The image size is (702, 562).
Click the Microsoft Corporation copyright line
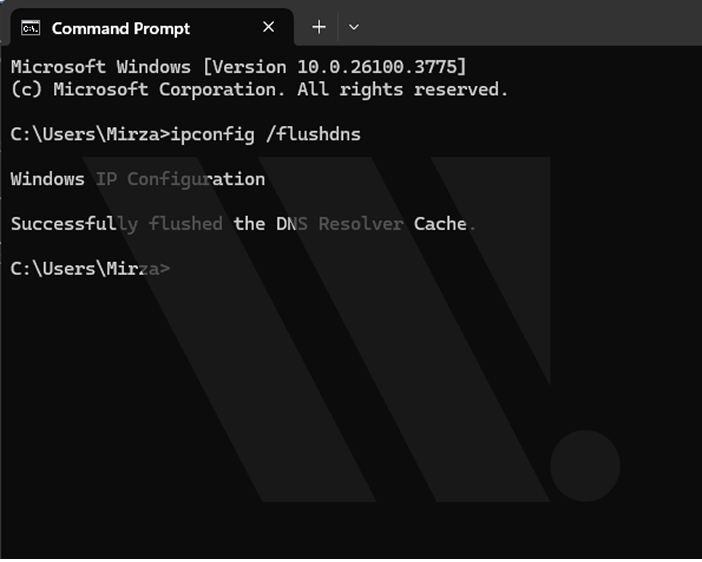260,90
